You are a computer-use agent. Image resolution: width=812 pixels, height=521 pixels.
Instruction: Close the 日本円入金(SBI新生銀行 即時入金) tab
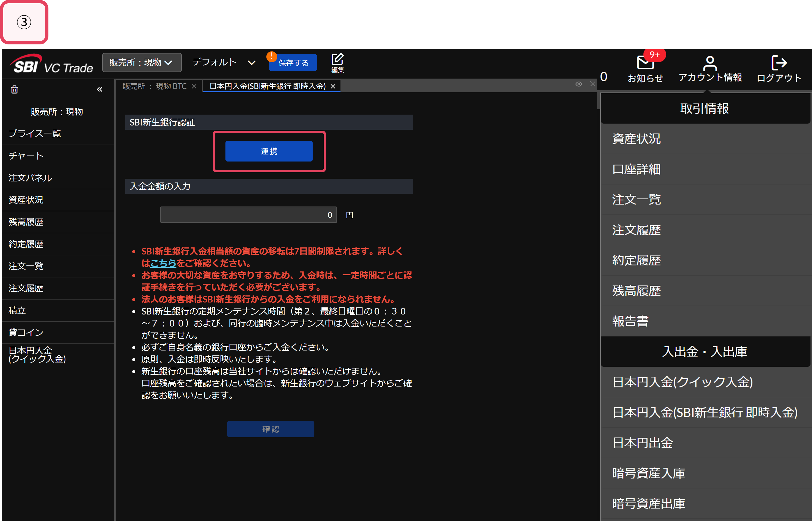click(x=333, y=86)
